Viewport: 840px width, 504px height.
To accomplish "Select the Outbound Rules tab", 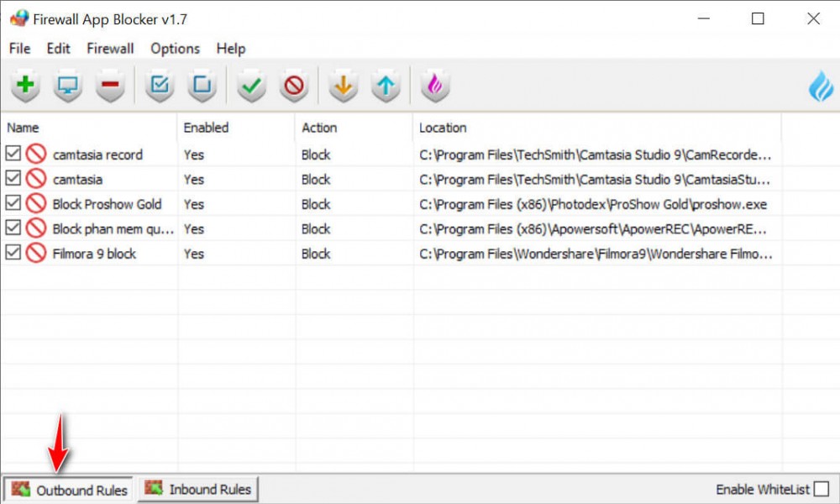I will pos(70,490).
